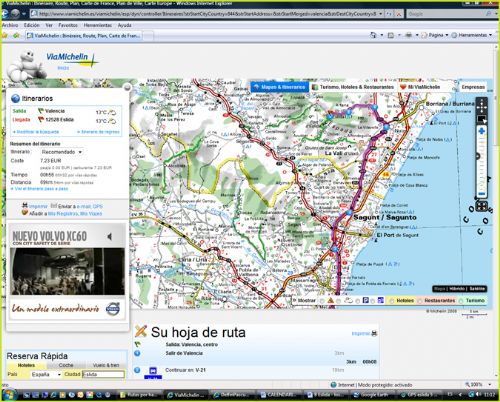
Task: Open the Recomendado itinerary type dropdown
Action: (x=61, y=152)
